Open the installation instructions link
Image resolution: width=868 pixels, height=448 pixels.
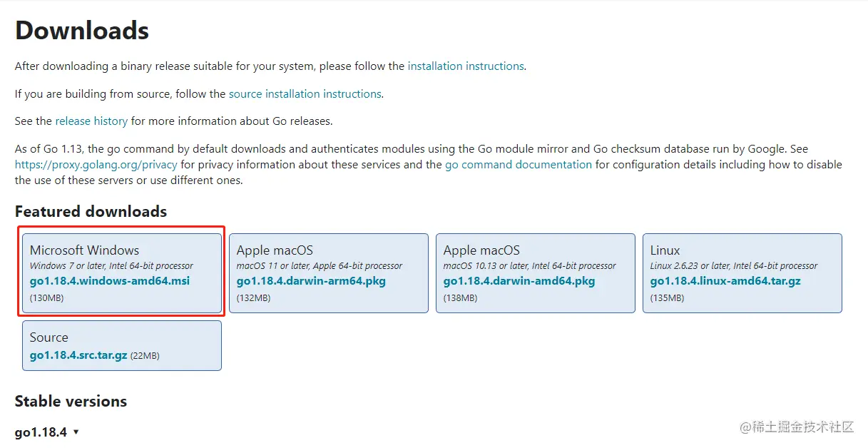[x=466, y=66]
